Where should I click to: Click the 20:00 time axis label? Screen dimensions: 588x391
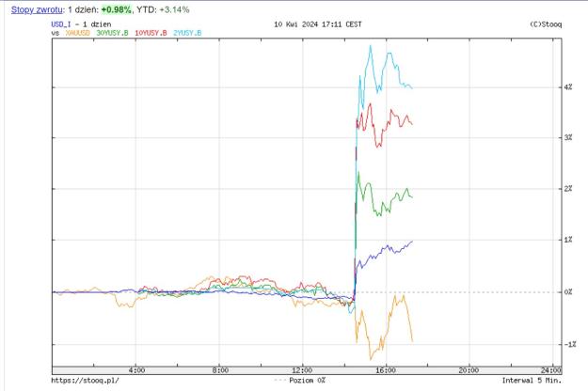point(469,370)
